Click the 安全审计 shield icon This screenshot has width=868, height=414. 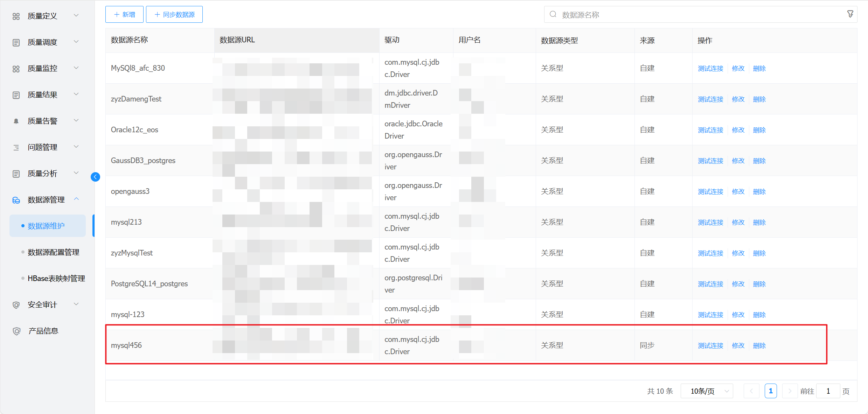coord(16,305)
